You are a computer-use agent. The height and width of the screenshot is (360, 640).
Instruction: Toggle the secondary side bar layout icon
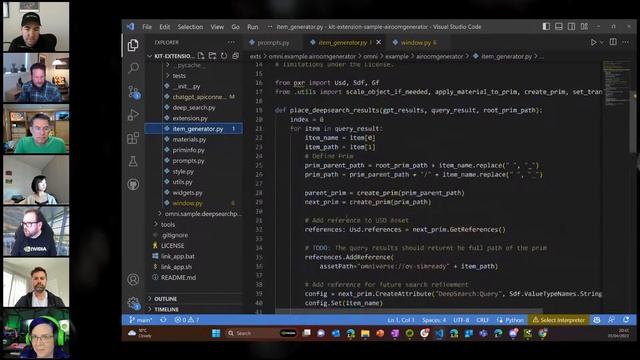(571, 27)
